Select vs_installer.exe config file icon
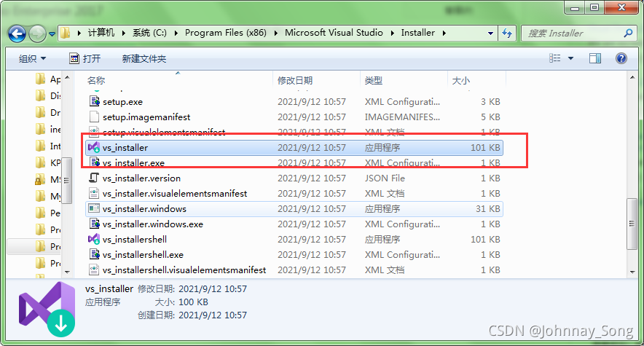644x346 pixels. coord(95,162)
